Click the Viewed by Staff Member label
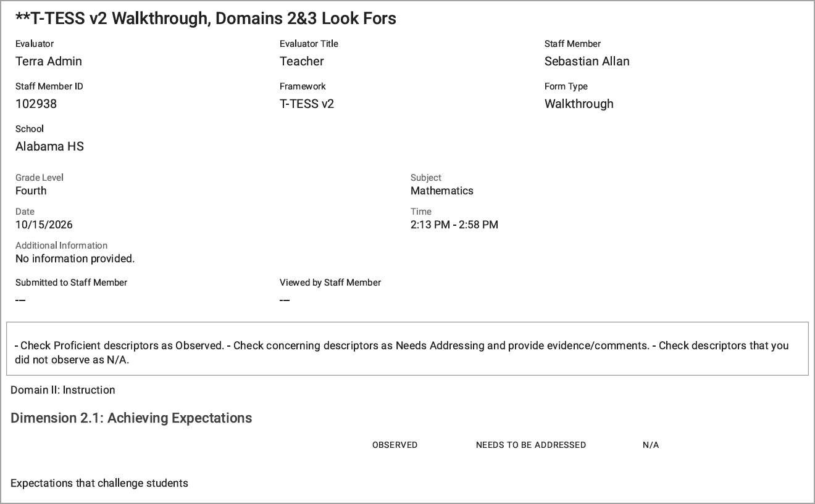Image resolution: width=815 pixels, height=504 pixels. click(x=330, y=283)
